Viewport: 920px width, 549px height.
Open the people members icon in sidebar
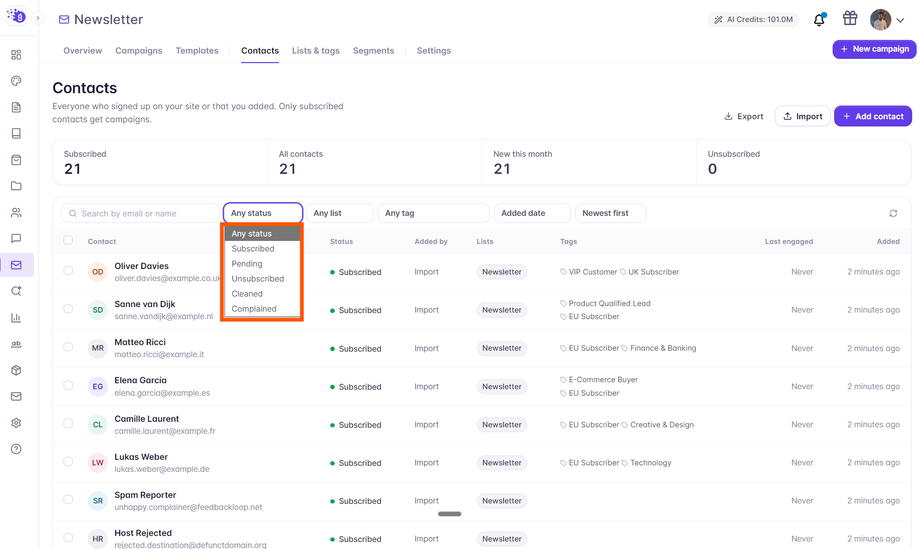(16, 212)
